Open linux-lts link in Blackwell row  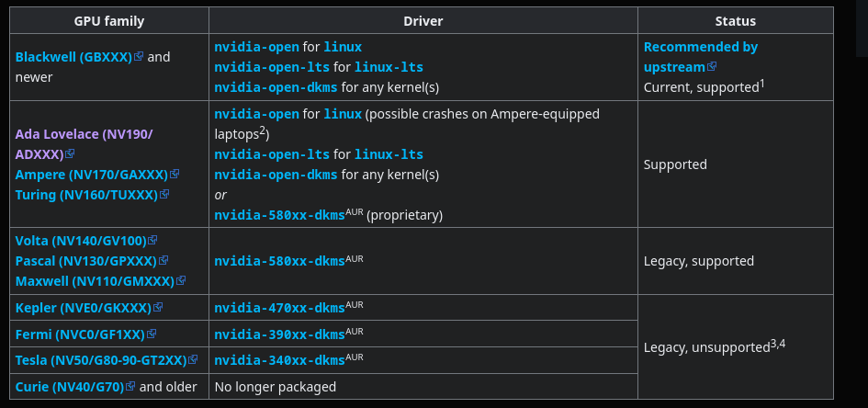(389, 67)
